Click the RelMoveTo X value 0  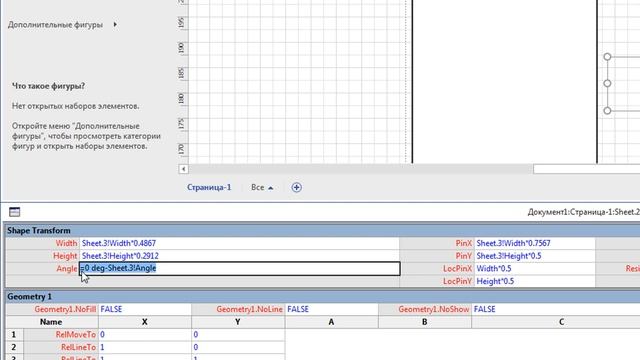click(144, 335)
